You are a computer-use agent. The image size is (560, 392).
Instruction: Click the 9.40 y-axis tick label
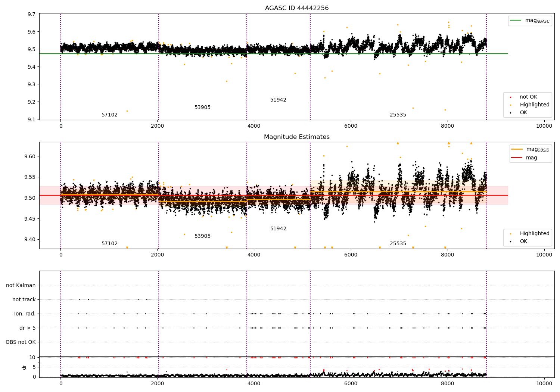tap(30, 240)
